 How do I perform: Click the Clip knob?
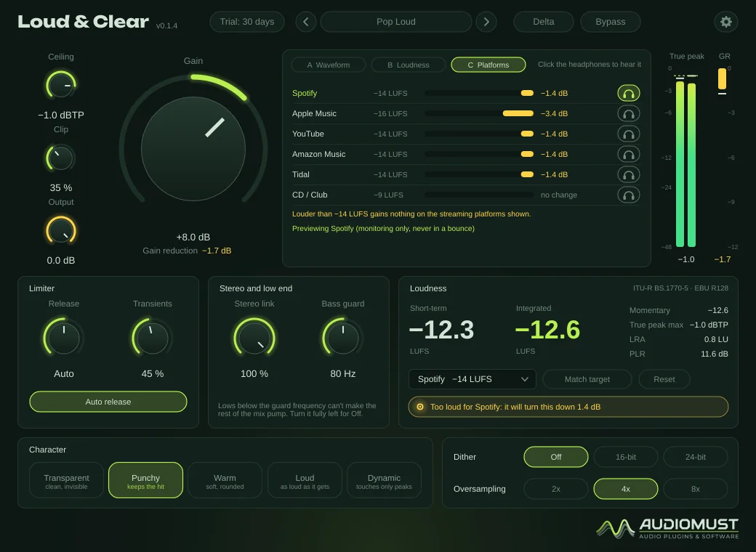(x=61, y=158)
